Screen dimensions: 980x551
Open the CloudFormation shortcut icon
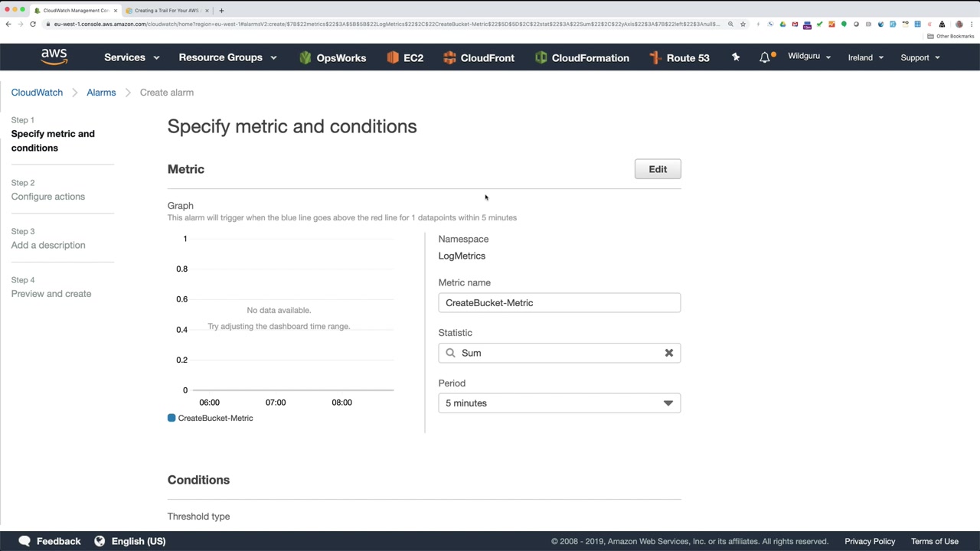[x=541, y=57]
